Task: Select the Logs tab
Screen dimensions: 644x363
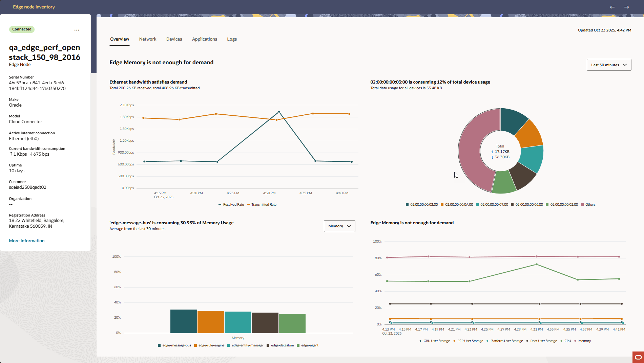Action: (x=232, y=39)
